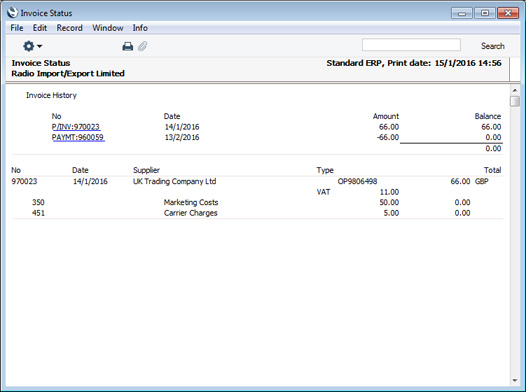Open the Record menu
This screenshot has height=392, width=526.
point(69,28)
